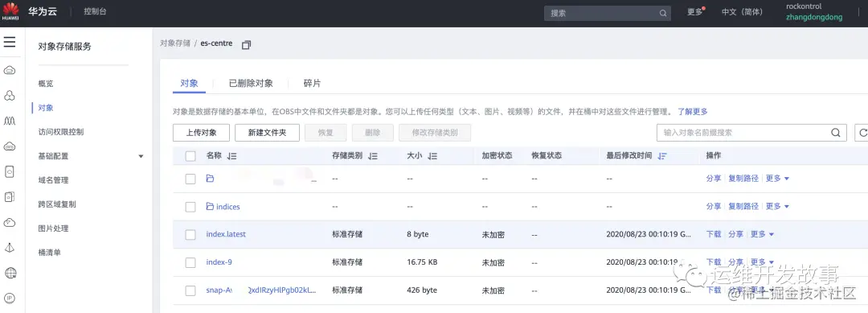Viewport: 868px width, 313px height.
Task: Select all objects header checkbox
Action: coord(190,156)
